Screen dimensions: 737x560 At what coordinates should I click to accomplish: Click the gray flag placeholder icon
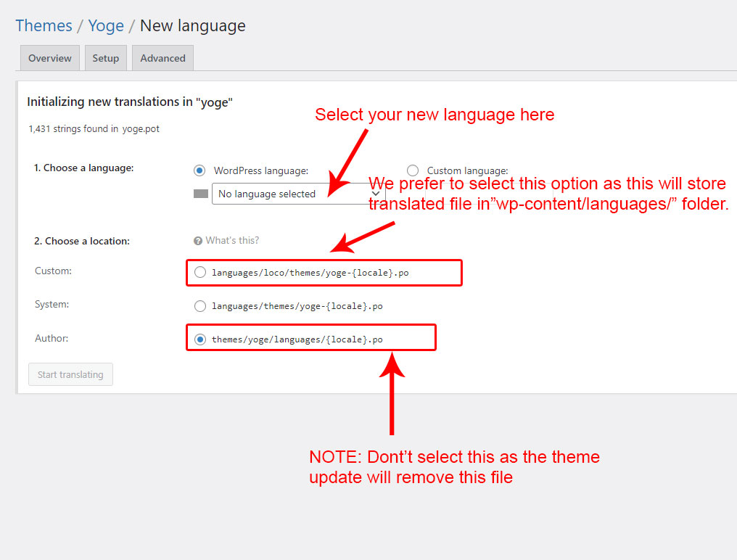(x=201, y=194)
